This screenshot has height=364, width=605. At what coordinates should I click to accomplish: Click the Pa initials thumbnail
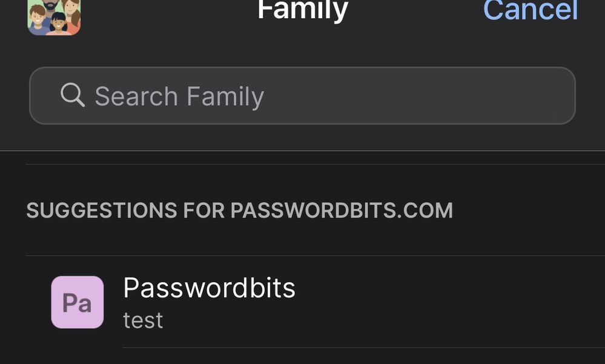77,302
